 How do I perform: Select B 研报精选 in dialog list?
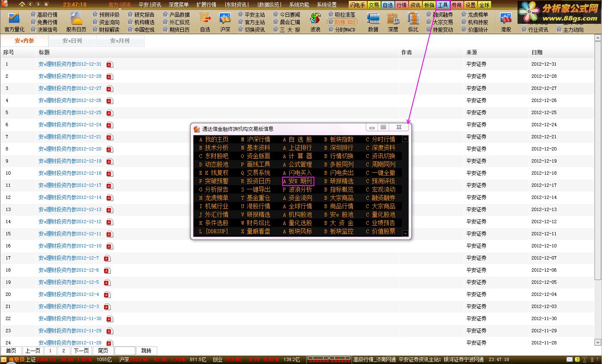point(339,181)
